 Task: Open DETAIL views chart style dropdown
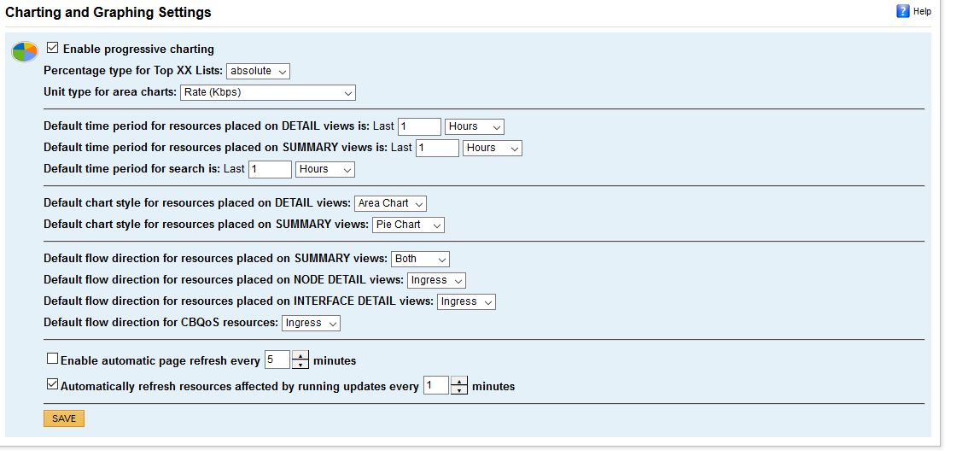(390, 203)
